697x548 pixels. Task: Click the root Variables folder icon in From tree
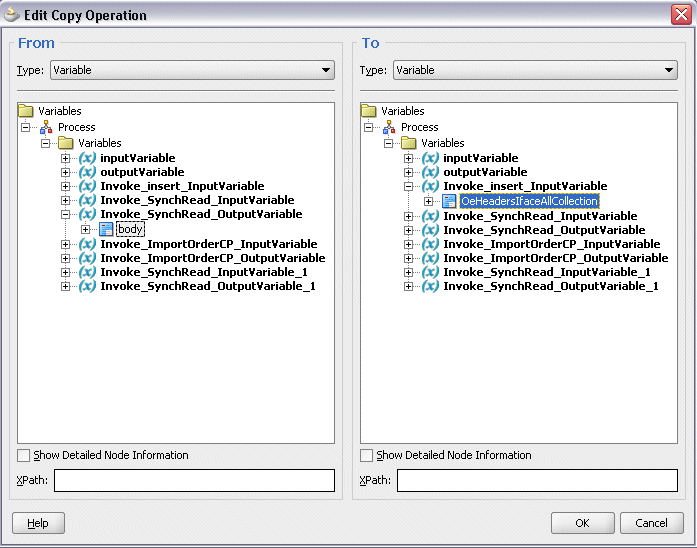click(26, 111)
